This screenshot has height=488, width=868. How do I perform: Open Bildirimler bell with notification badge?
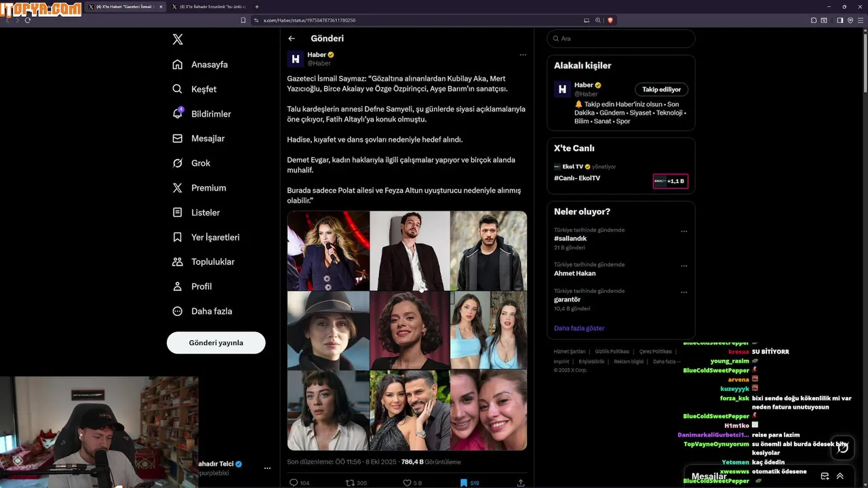click(x=201, y=114)
